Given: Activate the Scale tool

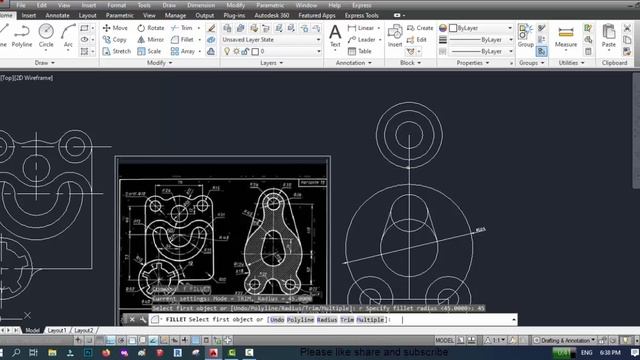Looking at the screenshot, I should (x=149, y=51).
